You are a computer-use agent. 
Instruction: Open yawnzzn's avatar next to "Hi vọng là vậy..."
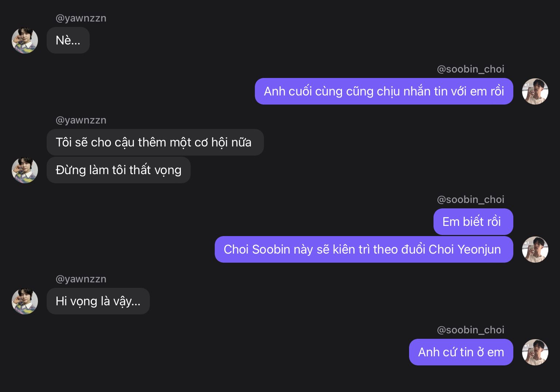click(25, 301)
